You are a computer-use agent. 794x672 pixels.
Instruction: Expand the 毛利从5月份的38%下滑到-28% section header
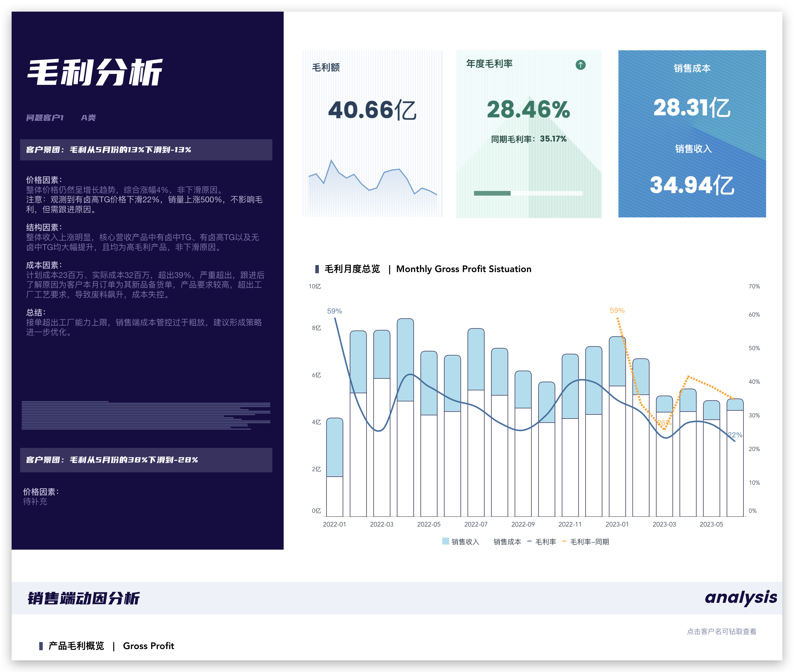pyautogui.click(x=146, y=460)
